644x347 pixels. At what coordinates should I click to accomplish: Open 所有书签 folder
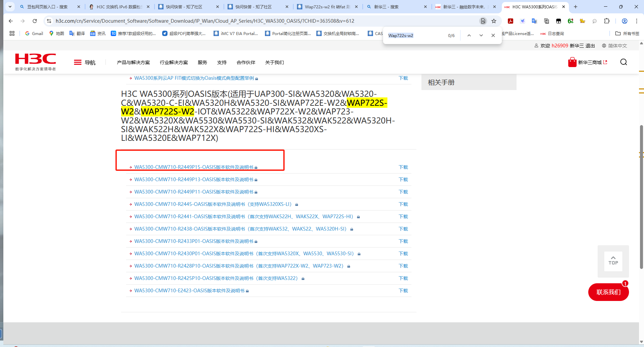pyautogui.click(x=627, y=33)
